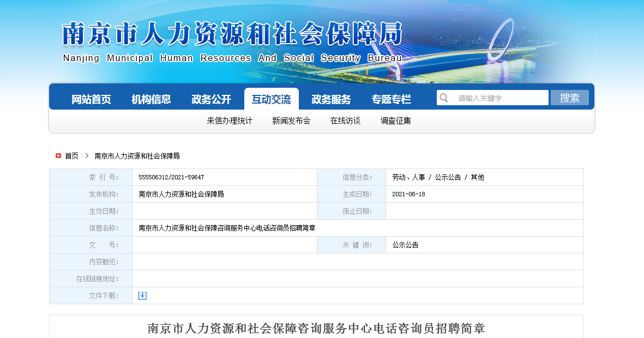Click category text 劳动、人事 / 公示公告 / 其他

pyautogui.click(x=438, y=177)
